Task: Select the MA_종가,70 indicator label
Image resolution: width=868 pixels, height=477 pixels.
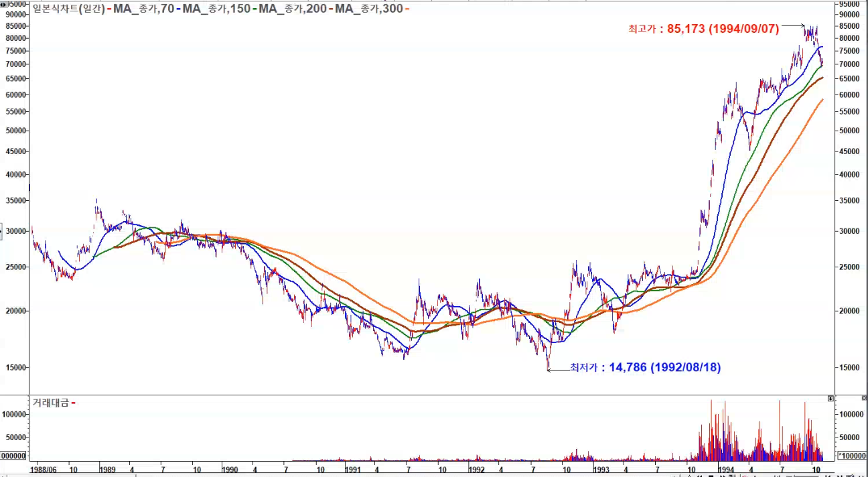Action: point(145,9)
